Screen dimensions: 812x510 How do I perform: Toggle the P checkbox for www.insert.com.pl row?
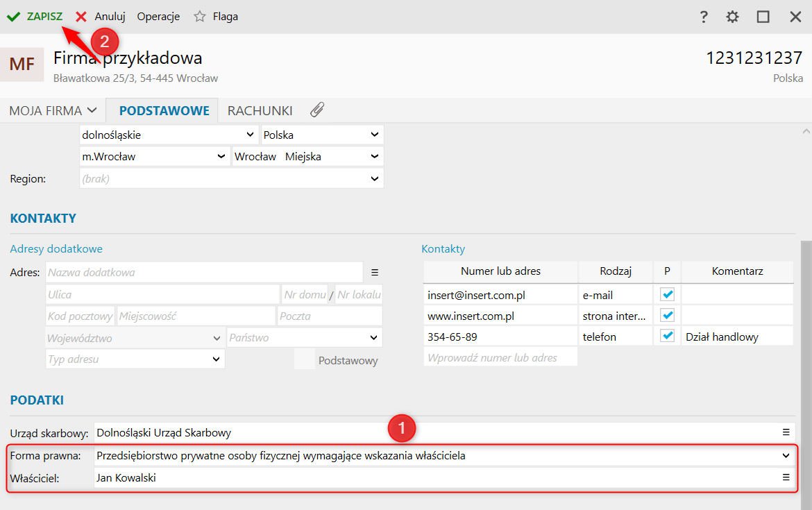[667, 315]
